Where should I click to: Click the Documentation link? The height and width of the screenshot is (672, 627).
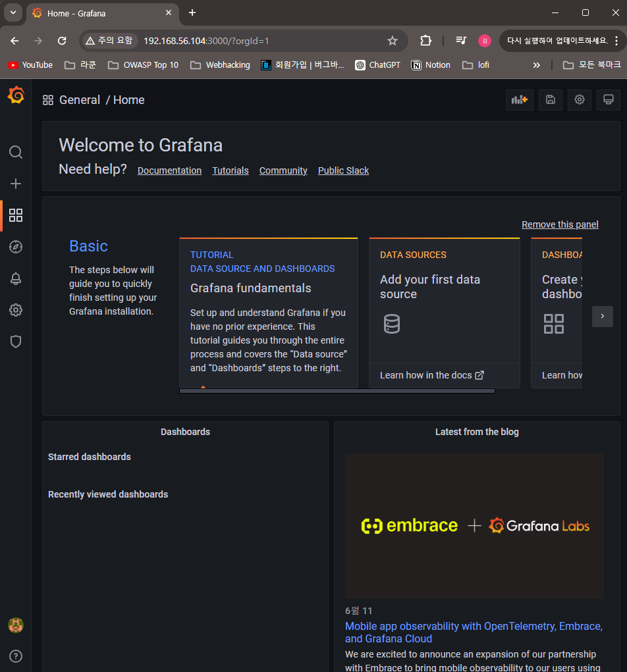169,170
